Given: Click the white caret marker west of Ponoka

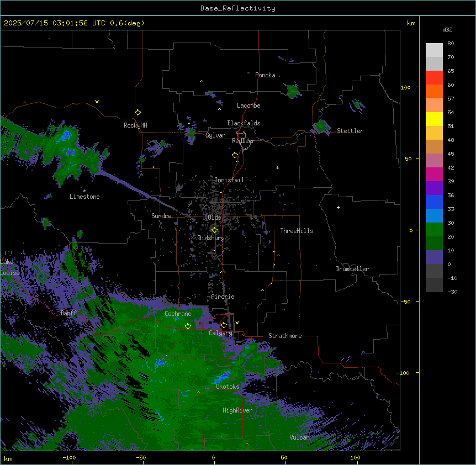Looking at the screenshot, I should [202, 81].
